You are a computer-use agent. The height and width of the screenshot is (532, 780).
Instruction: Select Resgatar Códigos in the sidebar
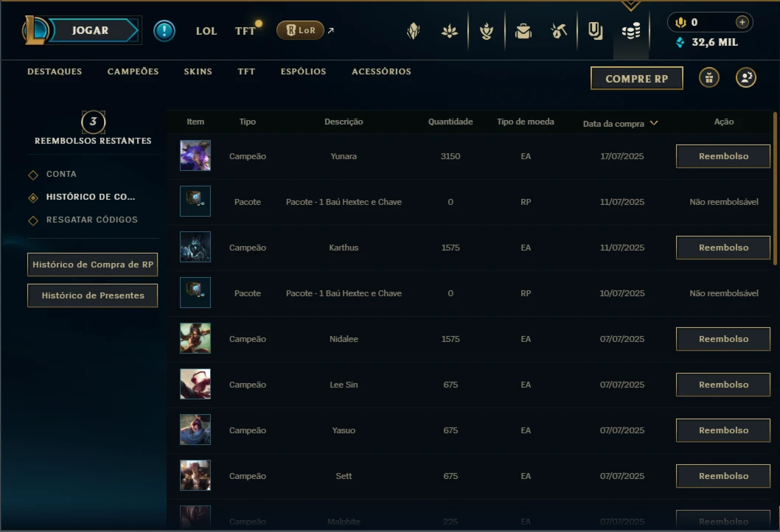92,220
